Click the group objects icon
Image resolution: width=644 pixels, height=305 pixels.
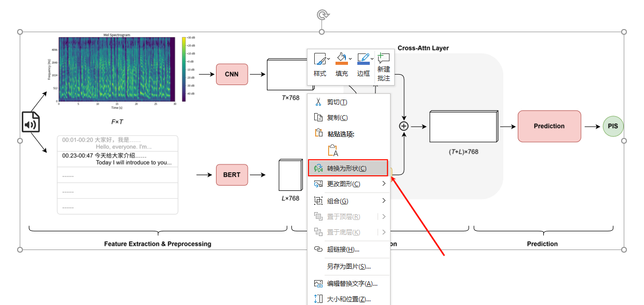tap(318, 201)
